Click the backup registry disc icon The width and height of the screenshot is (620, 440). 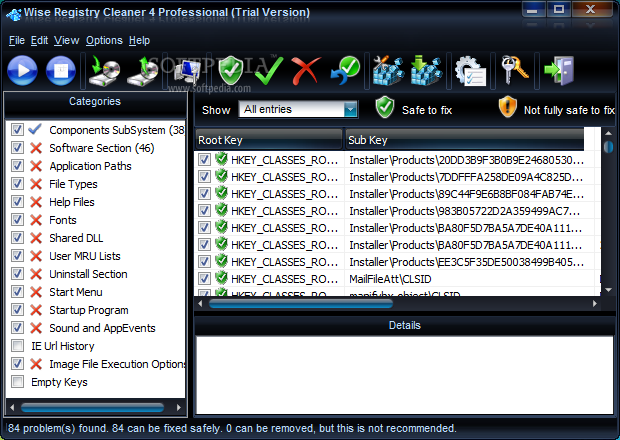click(104, 71)
